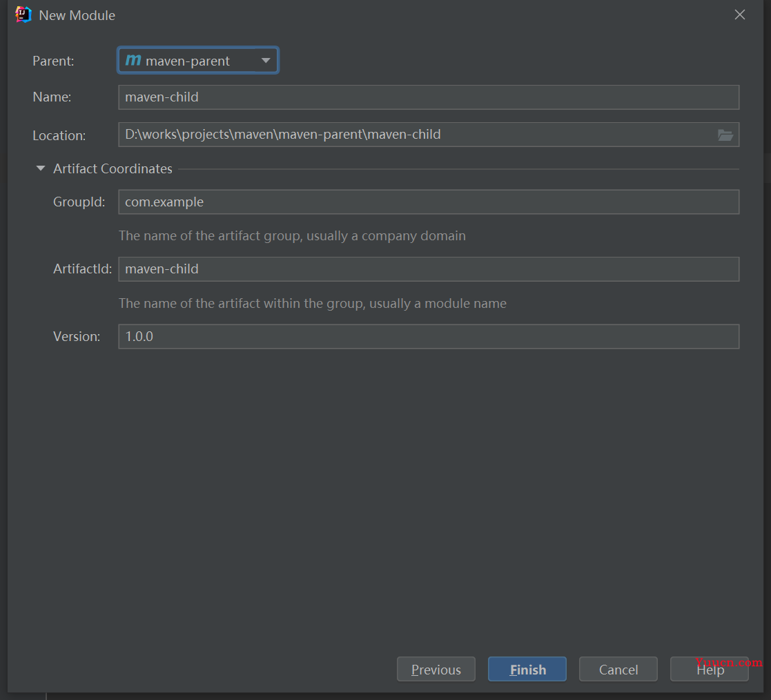The width and height of the screenshot is (771, 700).
Task: Cancel the module creation
Action: click(x=618, y=669)
